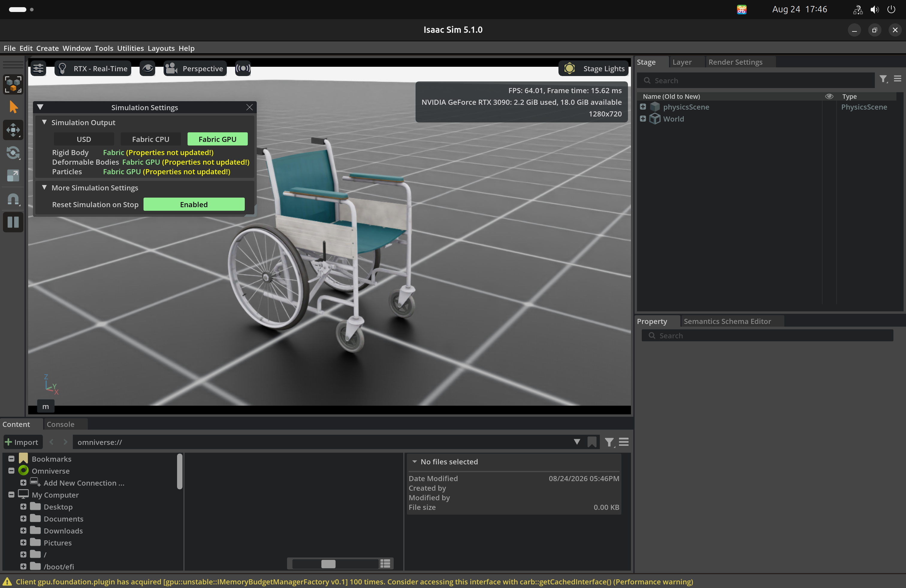Open content browser options menu icon
Screen dimensions: 906x588
pos(623,442)
